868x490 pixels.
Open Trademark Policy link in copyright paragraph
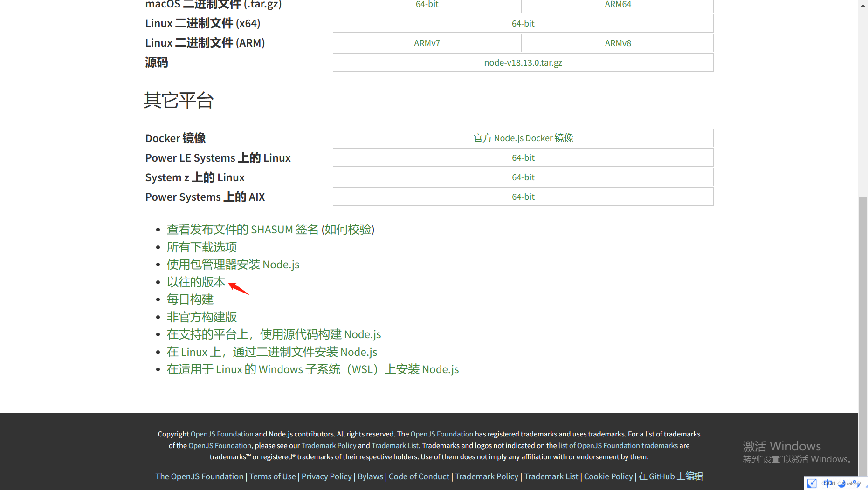[329, 445]
